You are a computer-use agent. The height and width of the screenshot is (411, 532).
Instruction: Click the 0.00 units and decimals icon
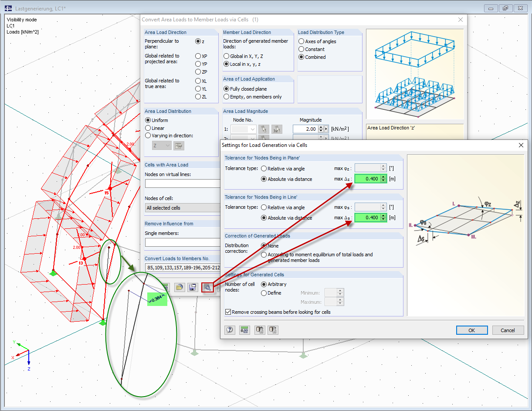click(245, 330)
